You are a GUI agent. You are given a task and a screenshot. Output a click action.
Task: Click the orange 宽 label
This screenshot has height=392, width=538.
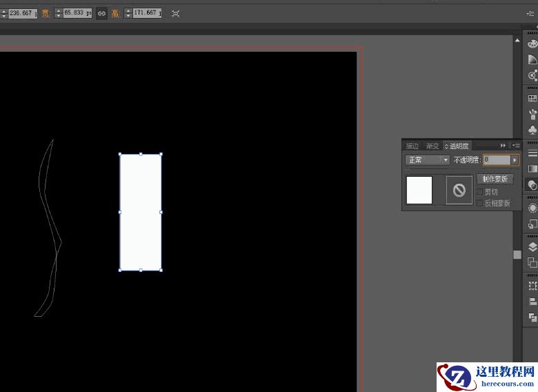pos(46,13)
